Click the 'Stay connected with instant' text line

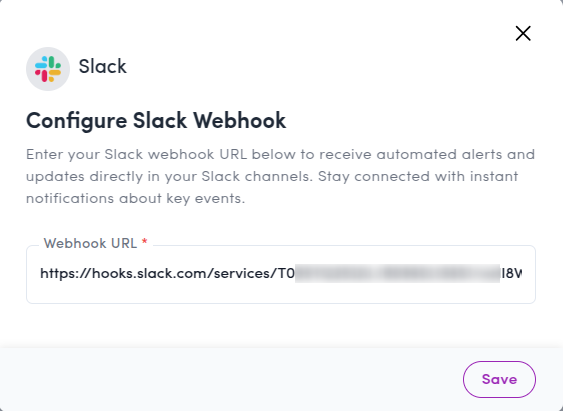pos(418,176)
